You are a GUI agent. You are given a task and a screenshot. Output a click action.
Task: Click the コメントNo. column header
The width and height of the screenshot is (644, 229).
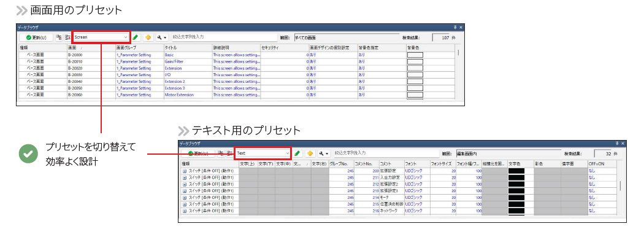366,164
